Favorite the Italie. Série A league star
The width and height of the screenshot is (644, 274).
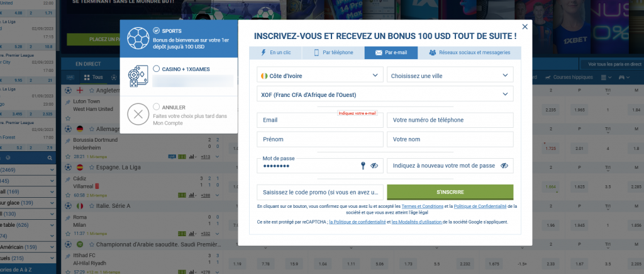92,206
